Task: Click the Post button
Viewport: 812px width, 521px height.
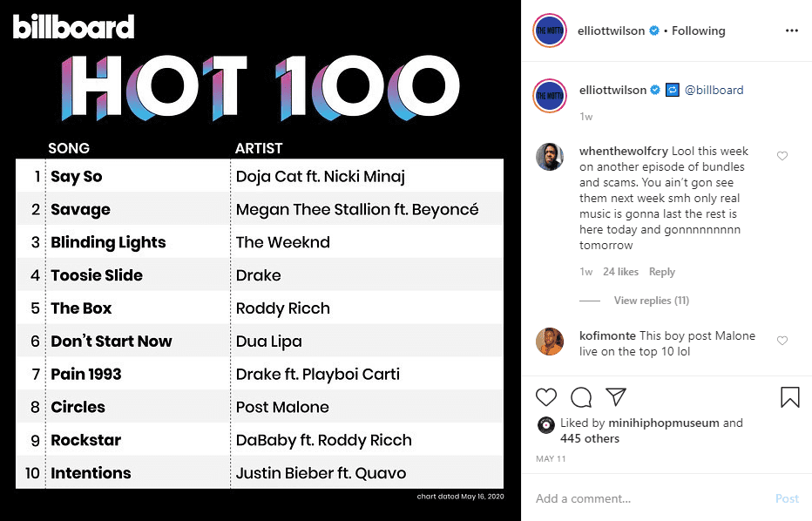Action: (x=787, y=498)
